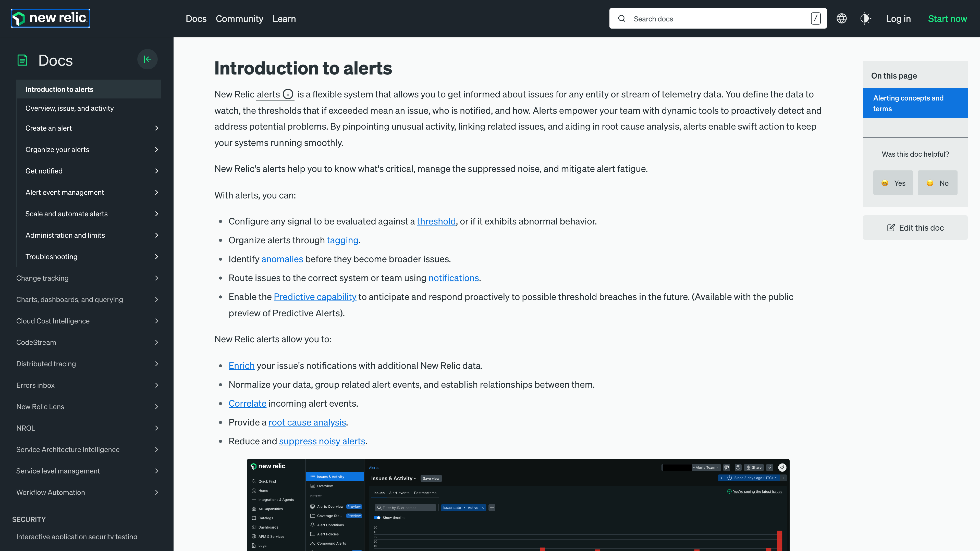The width and height of the screenshot is (980, 551).
Task: Click the pencil icon on Edit this doc
Action: (891, 227)
